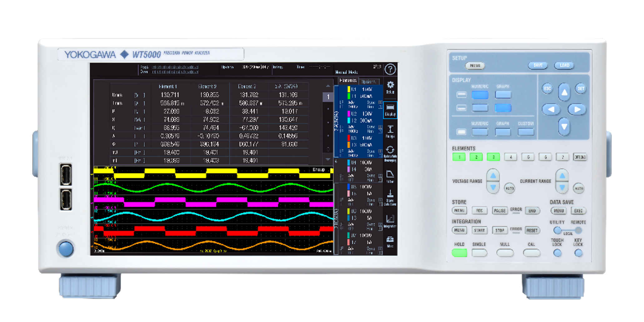Screen dimensions: 644x322
Task: Tap the Store Data Save icon
Action: [x=390, y=198]
